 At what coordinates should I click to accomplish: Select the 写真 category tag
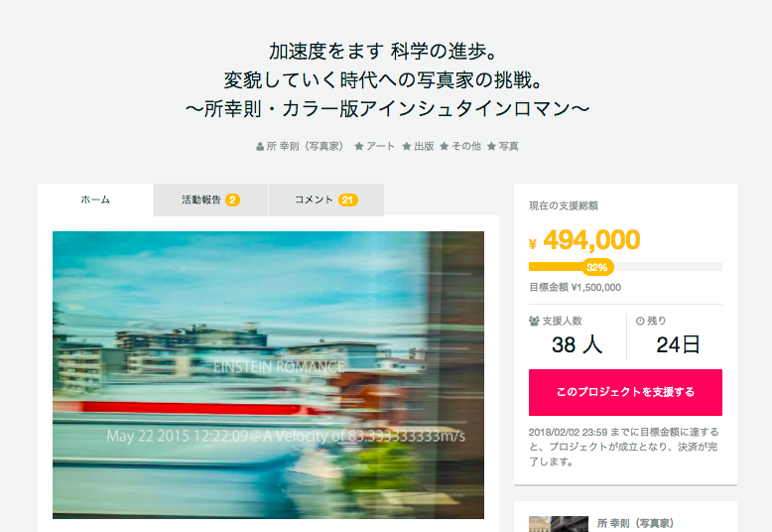coord(509,146)
